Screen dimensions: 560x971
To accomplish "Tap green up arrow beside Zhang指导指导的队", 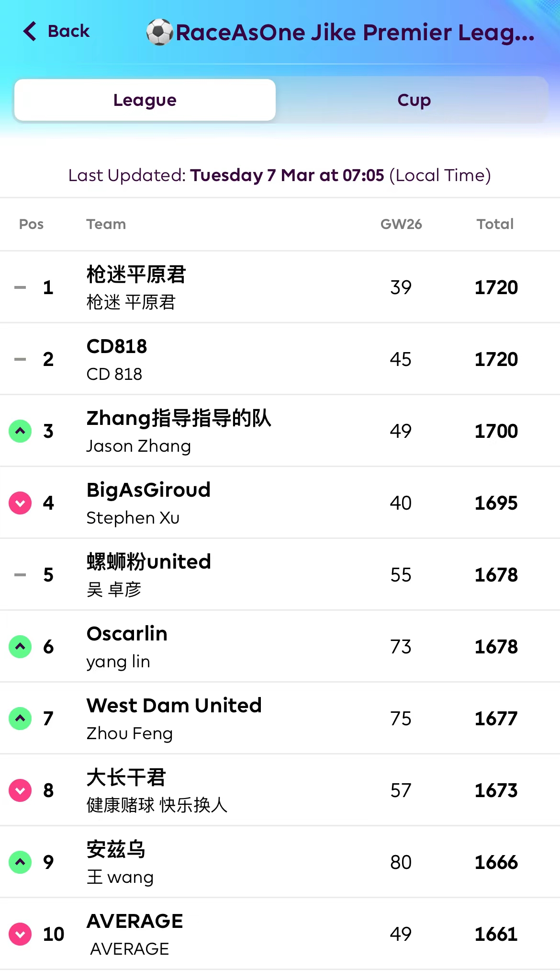I will 20,431.
